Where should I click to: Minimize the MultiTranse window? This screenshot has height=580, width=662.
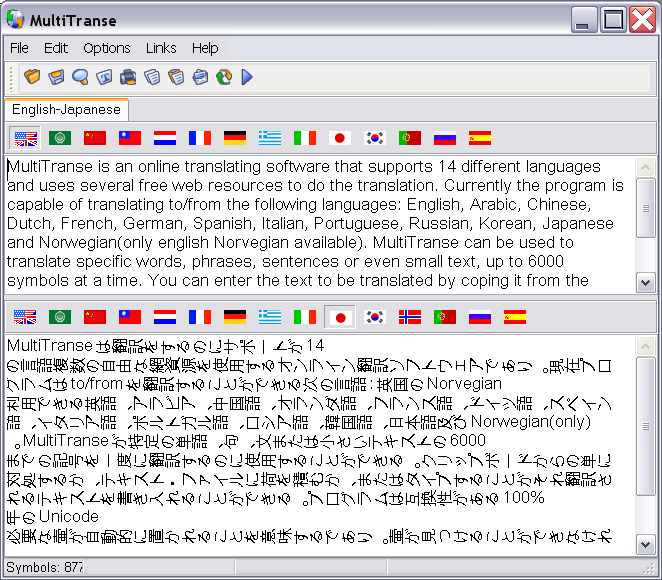(x=584, y=19)
